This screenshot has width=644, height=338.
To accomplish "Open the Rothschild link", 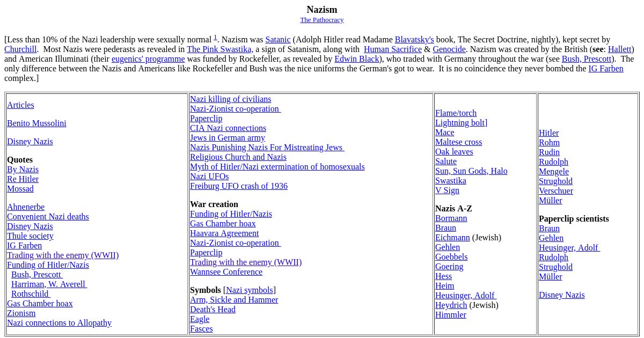I will coord(31,294).
